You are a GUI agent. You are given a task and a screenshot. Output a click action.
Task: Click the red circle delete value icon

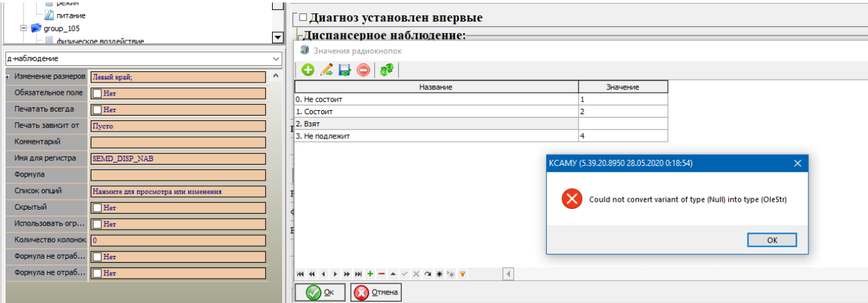pos(363,69)
